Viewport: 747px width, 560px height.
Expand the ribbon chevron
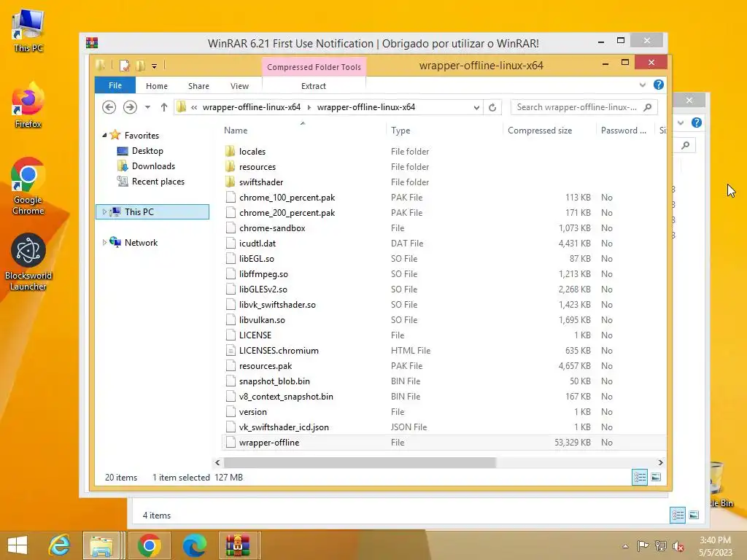[642, 85]
